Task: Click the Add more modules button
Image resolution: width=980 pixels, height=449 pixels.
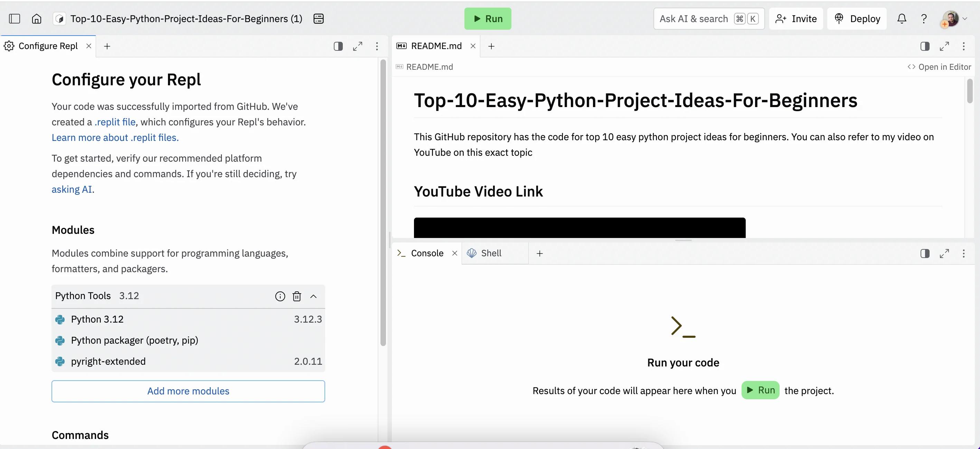Action: coord(188,391)
